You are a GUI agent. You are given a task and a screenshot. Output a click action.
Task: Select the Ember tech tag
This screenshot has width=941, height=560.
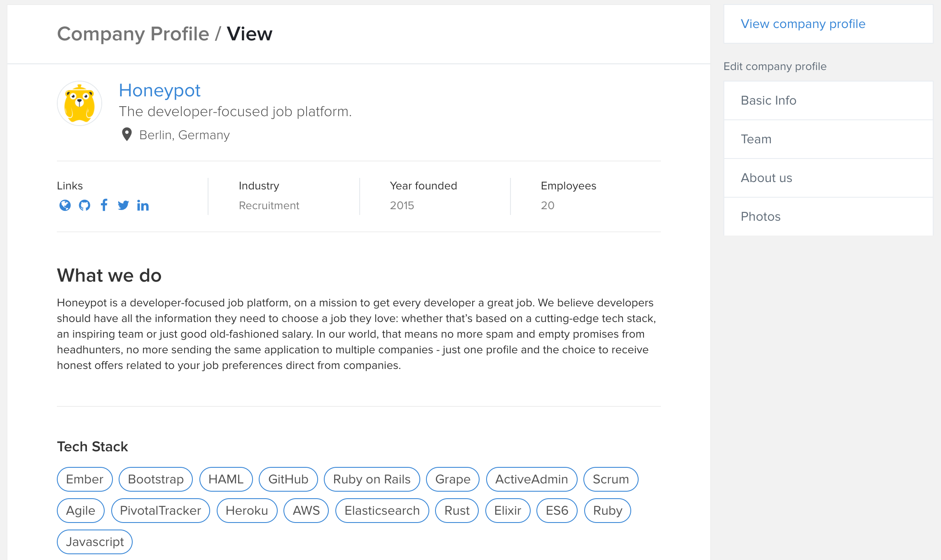pos(84,479)
